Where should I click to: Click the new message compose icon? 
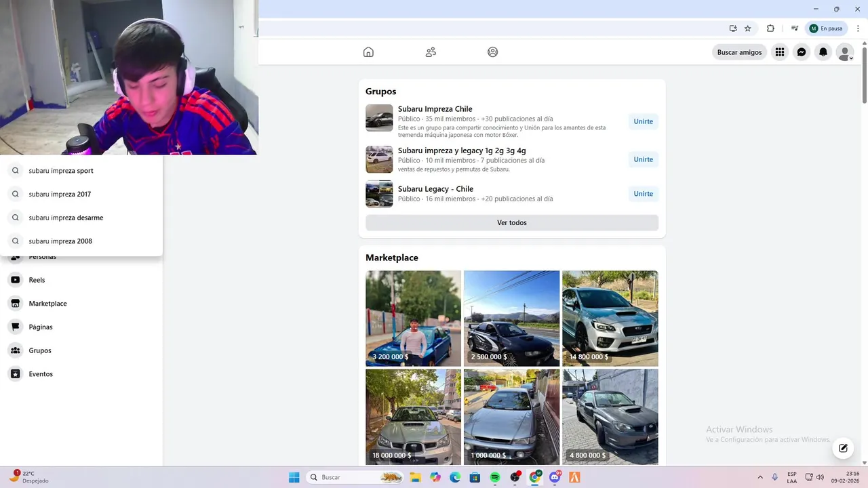click(843, 448)
